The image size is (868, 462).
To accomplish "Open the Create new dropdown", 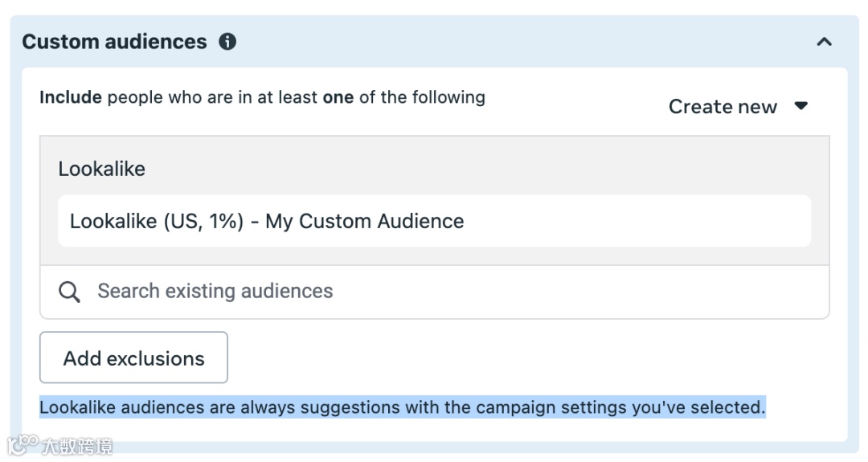I will (x=723, y=107).
